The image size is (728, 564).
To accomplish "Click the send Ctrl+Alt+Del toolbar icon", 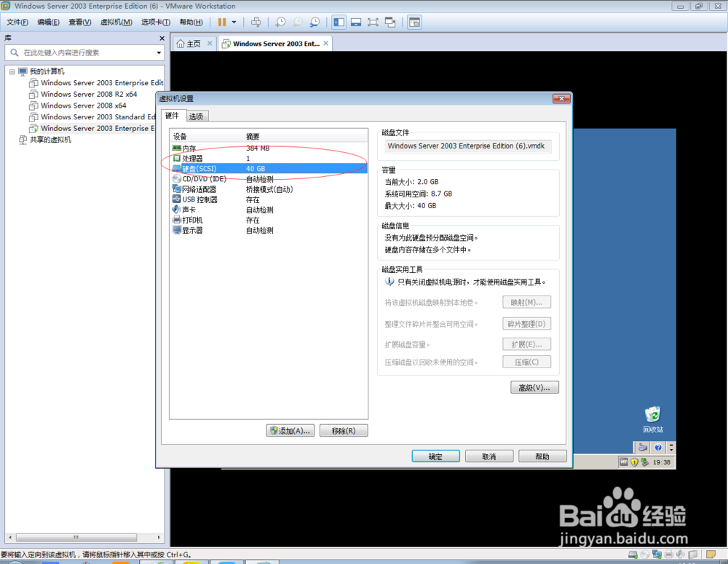I will click(x=256, y=23).
